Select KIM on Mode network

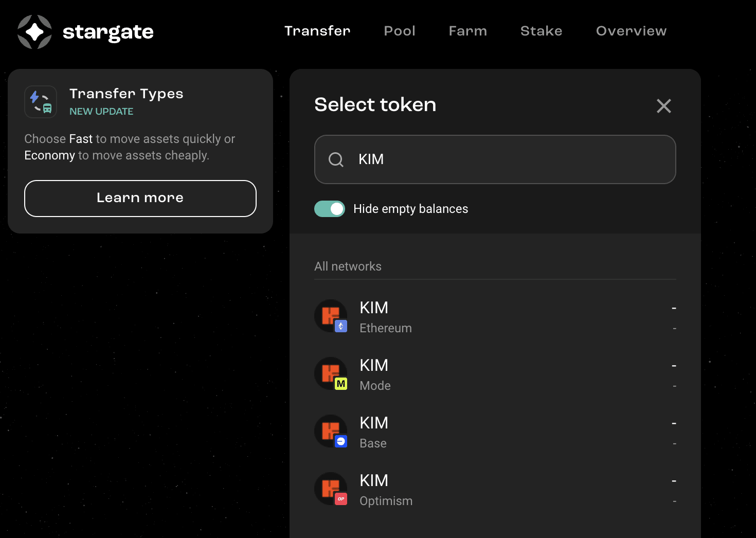(x=494, y=374)
